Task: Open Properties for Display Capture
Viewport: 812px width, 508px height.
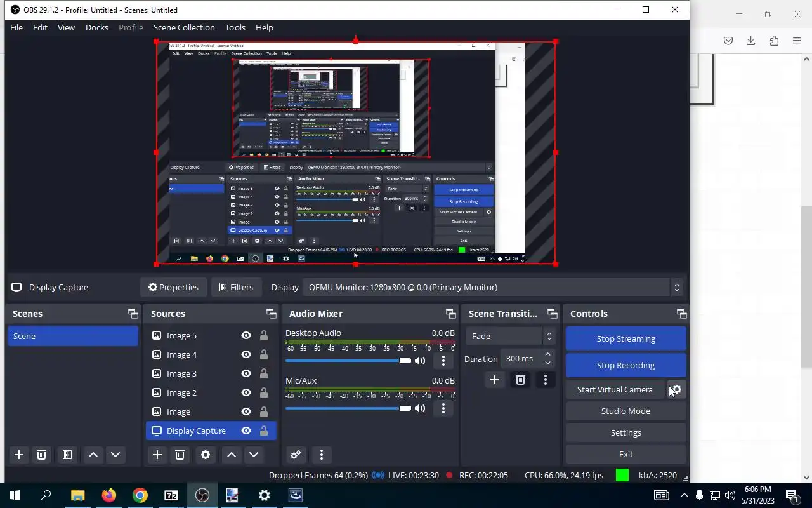Action: click(173, 287)
